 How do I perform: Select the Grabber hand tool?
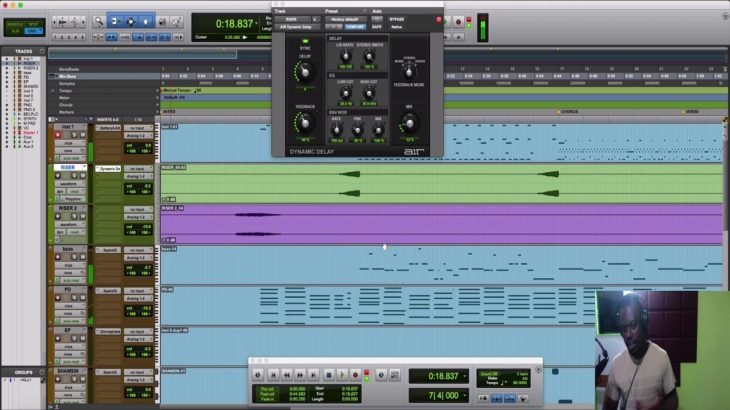[x=146, y=21]
